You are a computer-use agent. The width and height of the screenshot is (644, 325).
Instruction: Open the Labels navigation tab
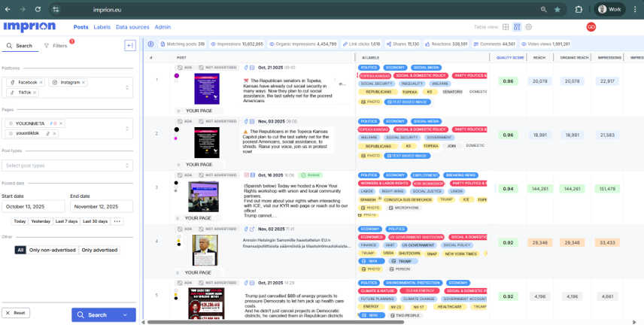coord(102,27)
